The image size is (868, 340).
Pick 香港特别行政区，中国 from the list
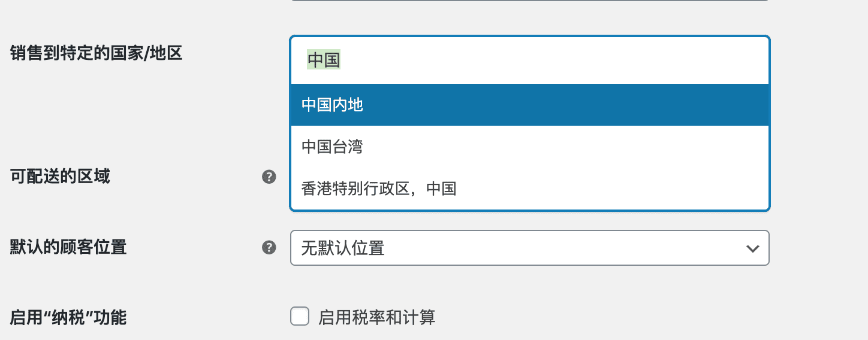click(379, 189)
